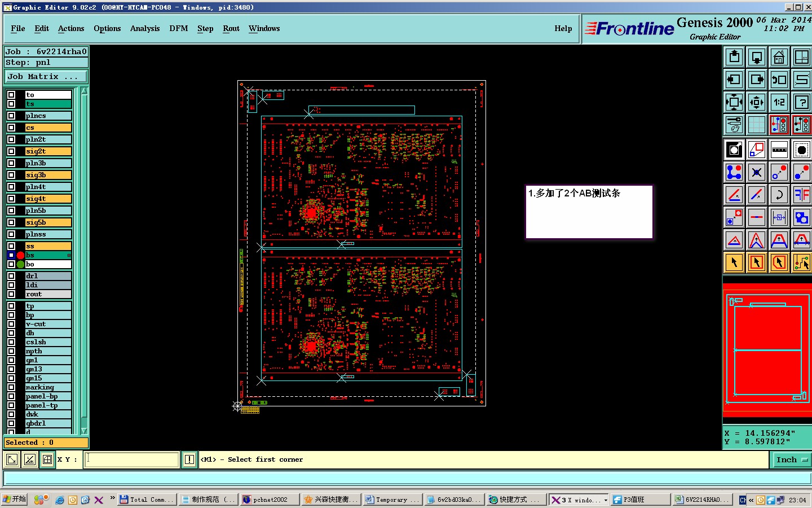Open the 6V2214RHA0 taskbar item
812x508 pixels.
[x=703, y=500]
